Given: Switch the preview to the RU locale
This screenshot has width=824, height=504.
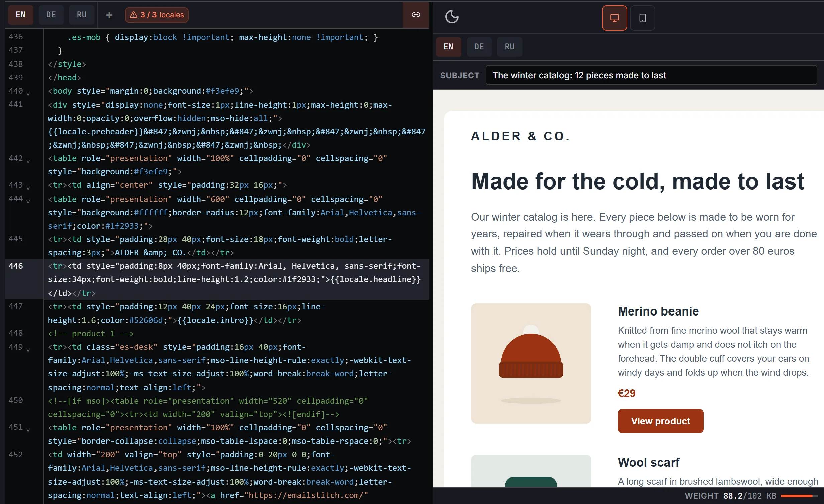Looking at the screenshot, I should coord(509,47).
